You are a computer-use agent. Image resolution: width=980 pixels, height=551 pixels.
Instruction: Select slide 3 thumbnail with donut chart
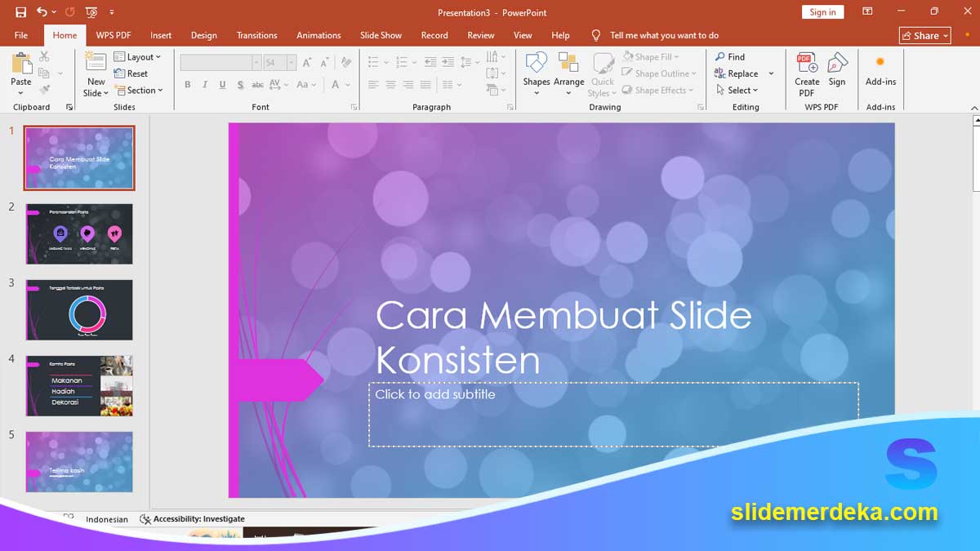(79, 309)
